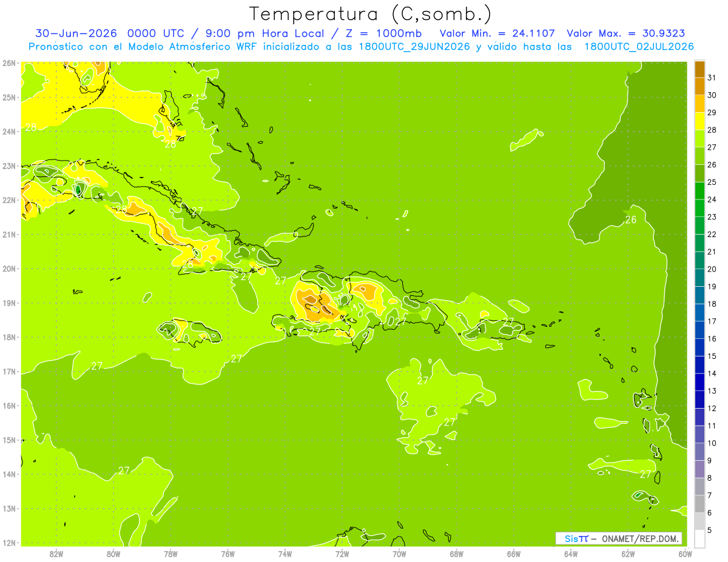Click the "64W" longitude axis label

point(571,554)
